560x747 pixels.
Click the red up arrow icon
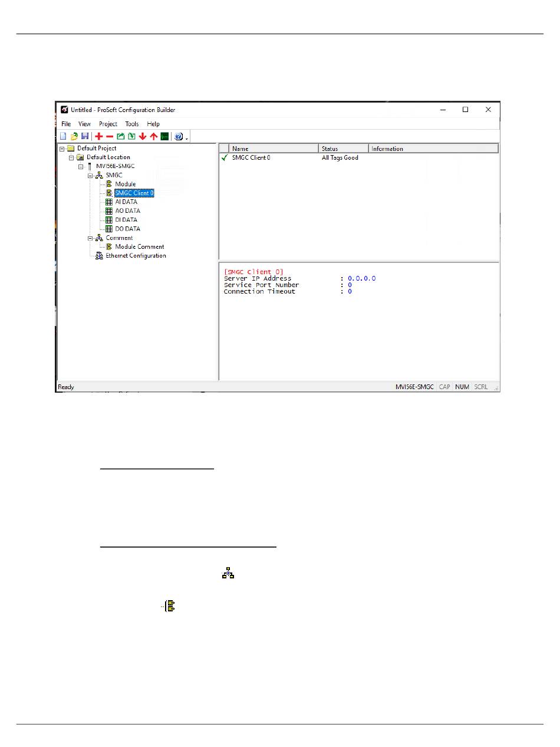pyautogui.click(x=153, y=137)
